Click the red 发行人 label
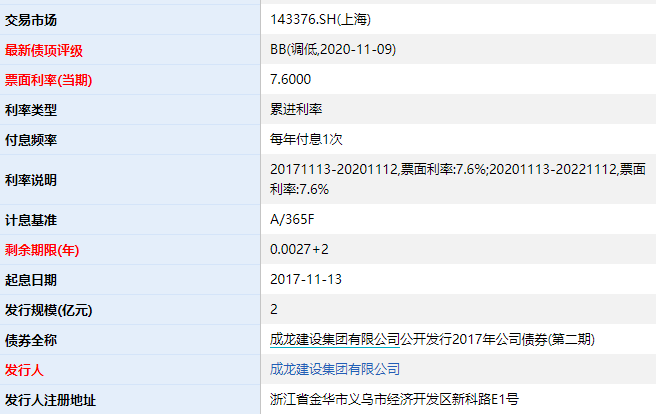This screenshot has width=656, height=414. pos(24,369)
